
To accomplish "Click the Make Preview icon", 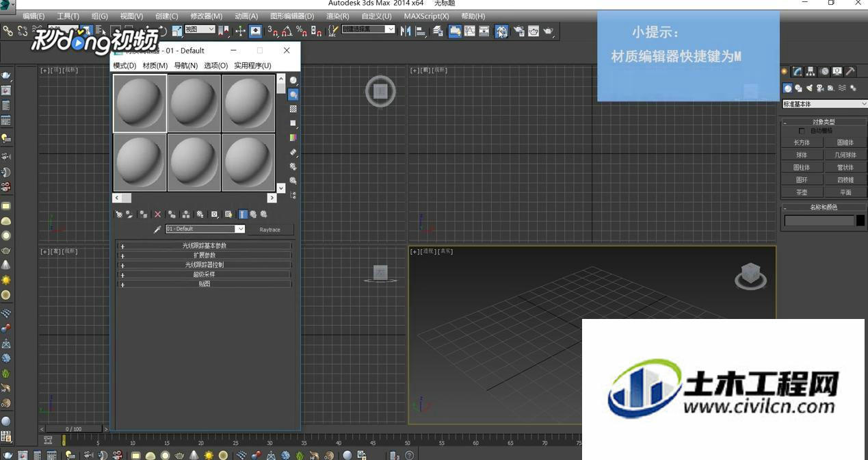I will click(x=293, y=152).
